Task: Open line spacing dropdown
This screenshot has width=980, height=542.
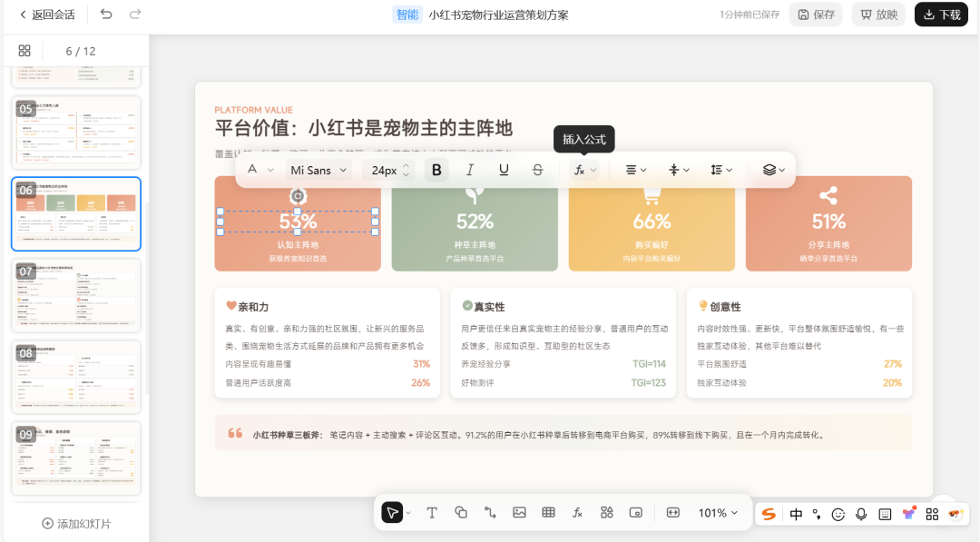Action: click(721, 170)
